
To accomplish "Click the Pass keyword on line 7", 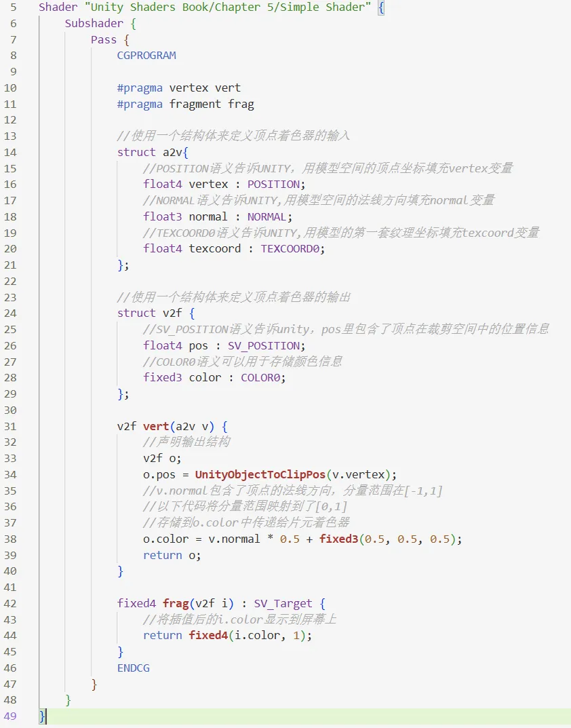I will pyautogui.click(x=104, y=39).
